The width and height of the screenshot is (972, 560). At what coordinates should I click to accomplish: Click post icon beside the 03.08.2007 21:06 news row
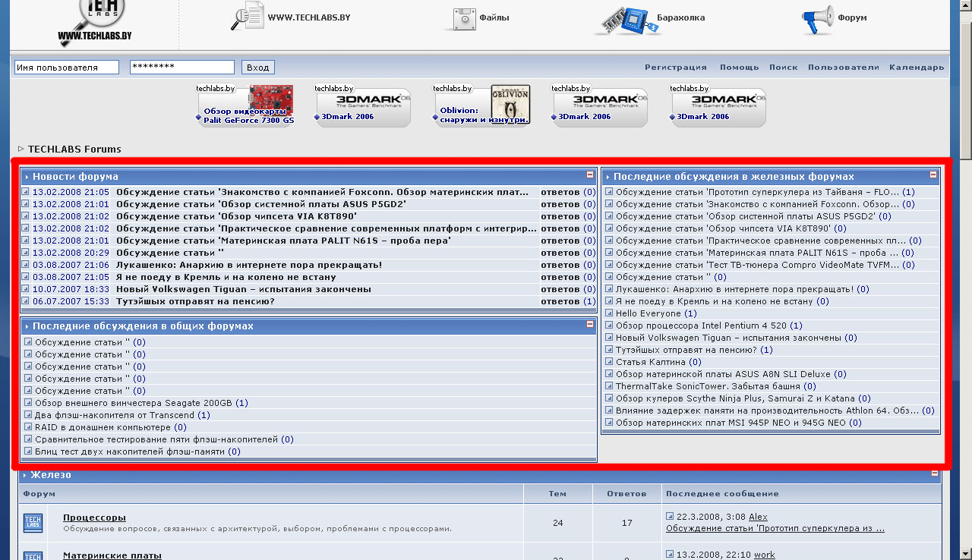pyautogui.click(x=25, y=265)
